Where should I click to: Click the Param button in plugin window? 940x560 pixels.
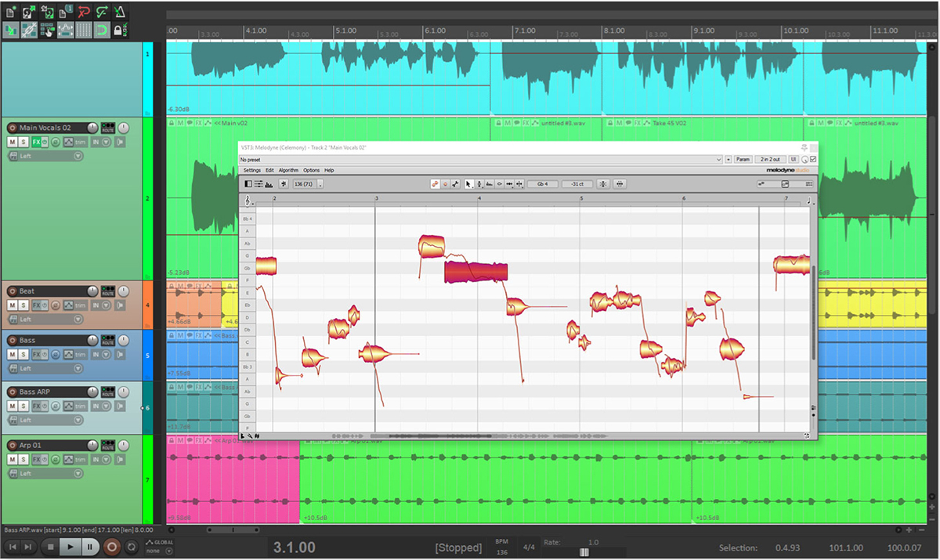pos(743,159)
